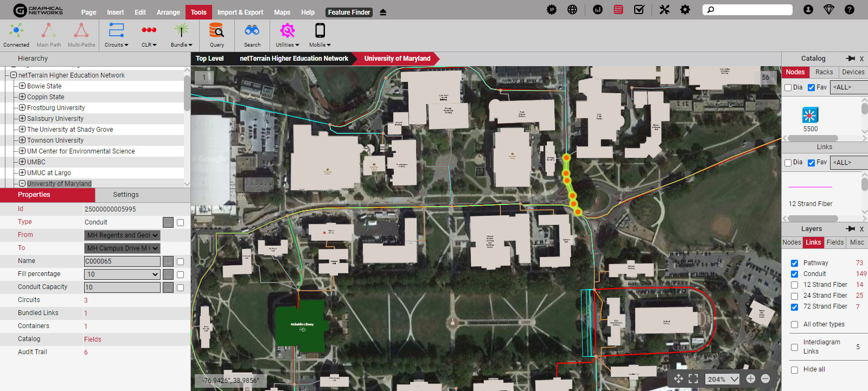
Task: Open the Audit Trail value 6 link
Action: tap(86, 352)
